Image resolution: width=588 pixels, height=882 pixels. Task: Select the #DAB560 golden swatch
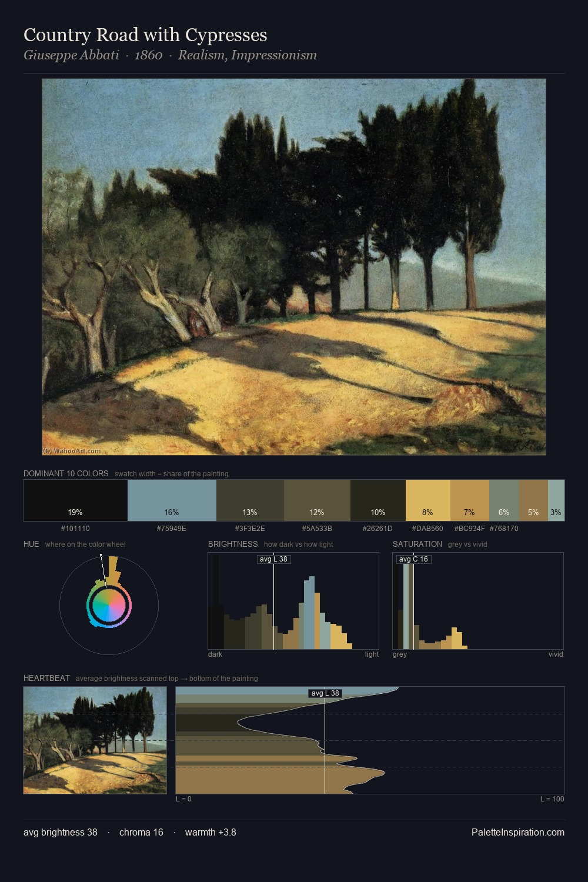click(x=428, y=500)
